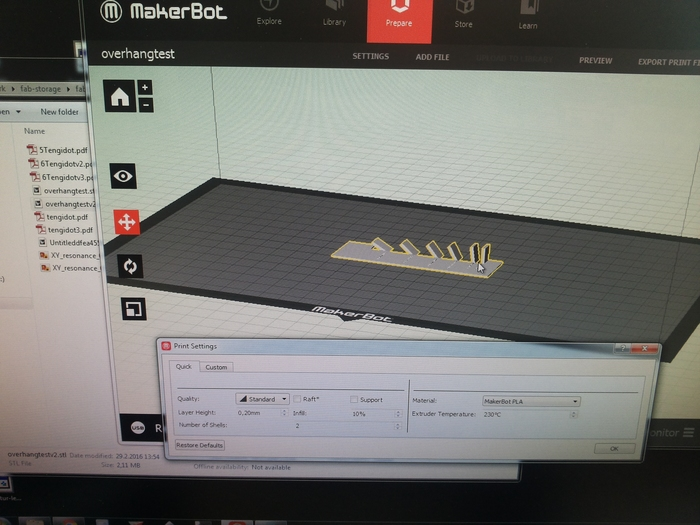Image resolution: width=700 pixels, height=525 pixels.
Task: Select the Scale tool icon
Action: pyautogui.click(x=133, y=309)
